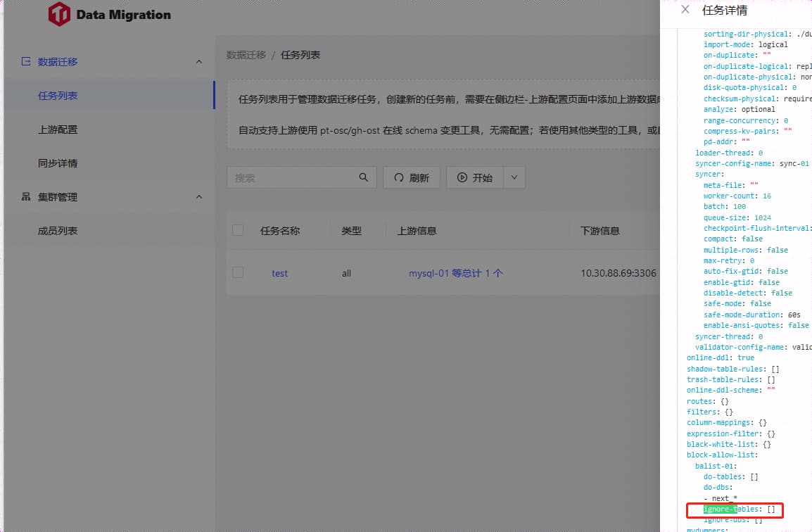The height and width of the screenshot is (532, 812).
Task: Click the 任务列表 breadcrumb text
Action: [300, 55]
